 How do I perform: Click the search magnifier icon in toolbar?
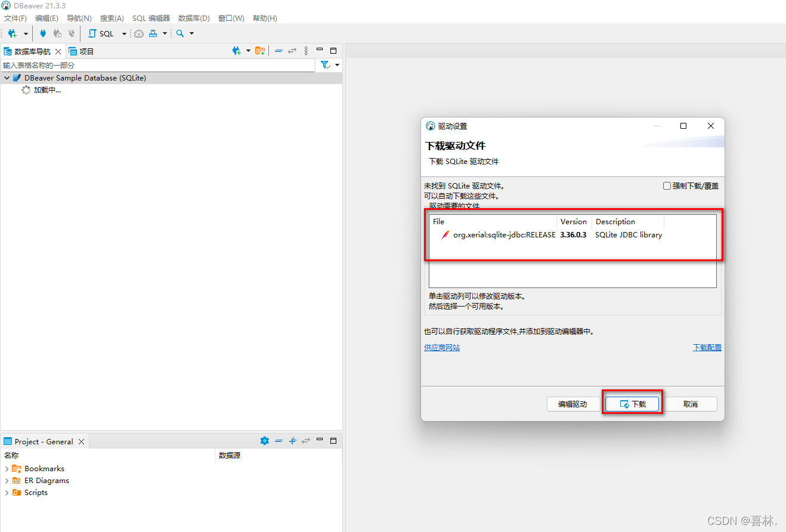(x=180, y=33)
